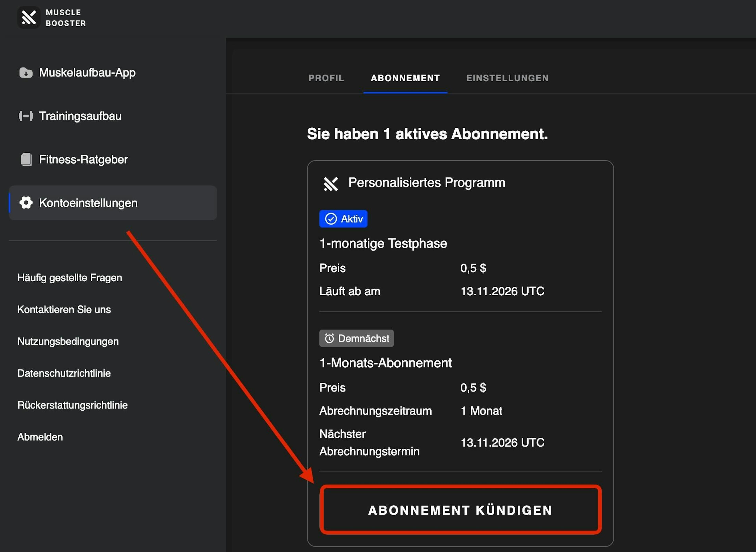Switch to the Profil tab
This screenshot has height=552, width=756.
(326, 78)
